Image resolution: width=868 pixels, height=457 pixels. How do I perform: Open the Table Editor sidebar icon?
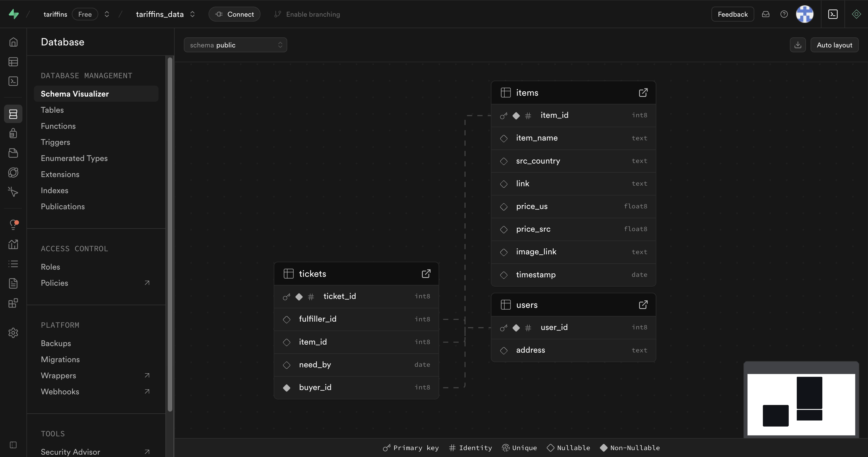coord(13,62)
